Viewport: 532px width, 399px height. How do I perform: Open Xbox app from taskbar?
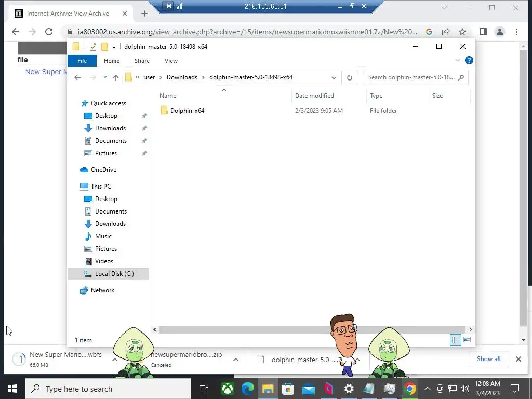pyautogui.click(x=228, y=389)
